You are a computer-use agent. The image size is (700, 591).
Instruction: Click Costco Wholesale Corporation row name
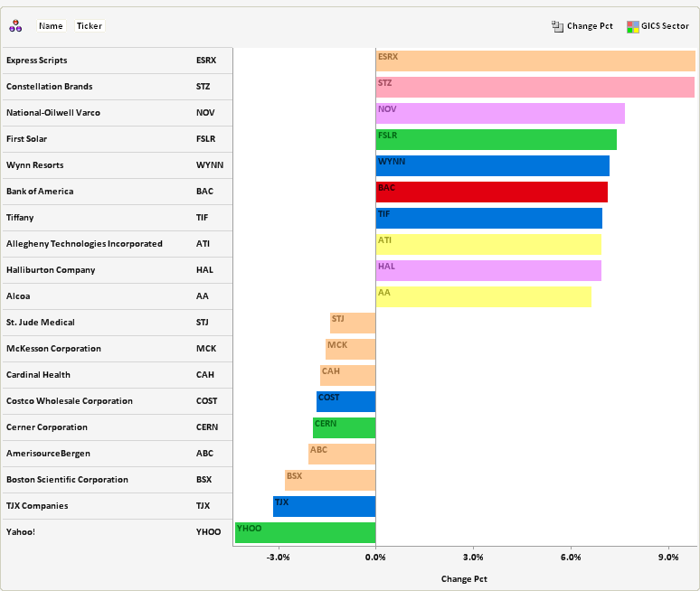[x=70, y=401]
